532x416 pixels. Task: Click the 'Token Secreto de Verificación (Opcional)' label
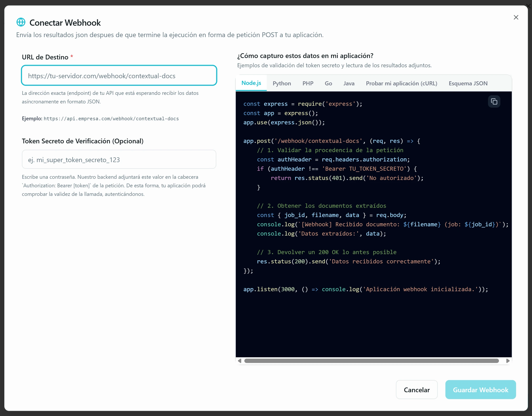point(83,141)
